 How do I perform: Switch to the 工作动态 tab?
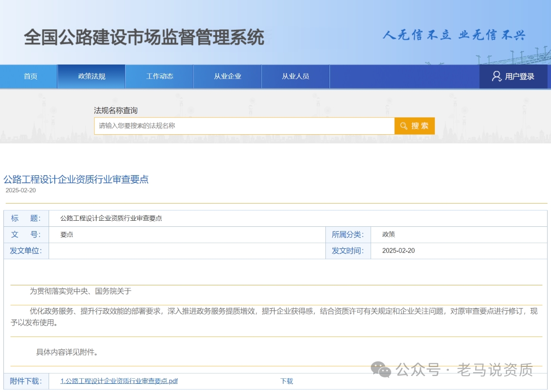click(160, 77)
